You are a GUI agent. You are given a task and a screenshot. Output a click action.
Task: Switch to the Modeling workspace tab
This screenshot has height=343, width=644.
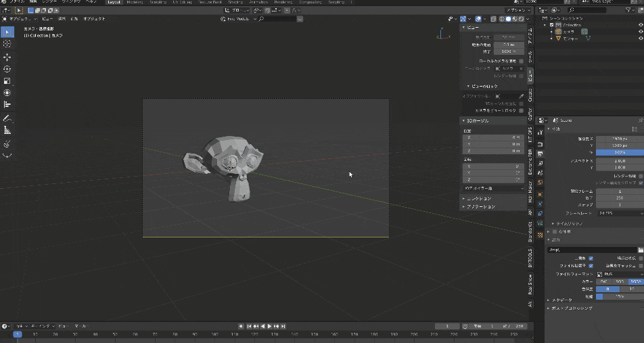tap(135, 2)
